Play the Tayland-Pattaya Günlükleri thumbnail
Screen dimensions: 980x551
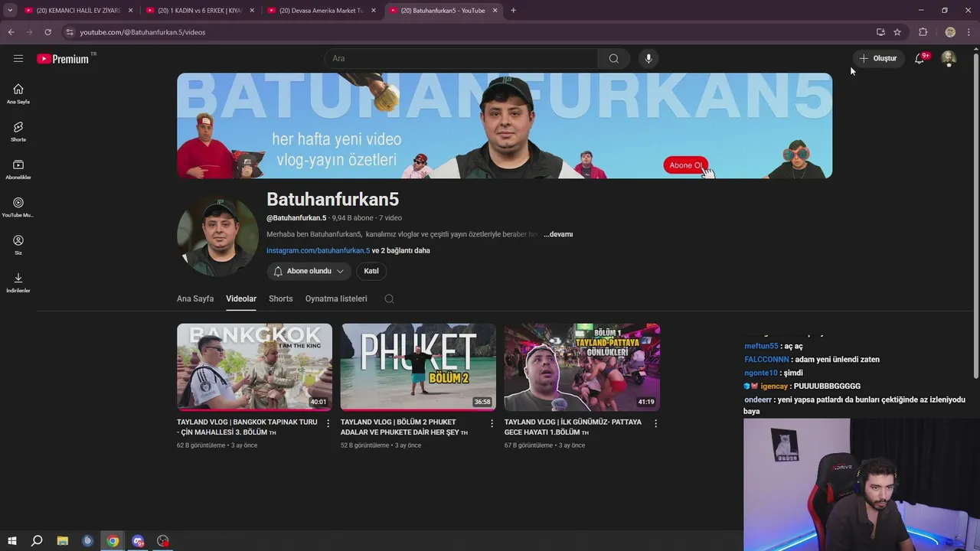pos(582,367)
